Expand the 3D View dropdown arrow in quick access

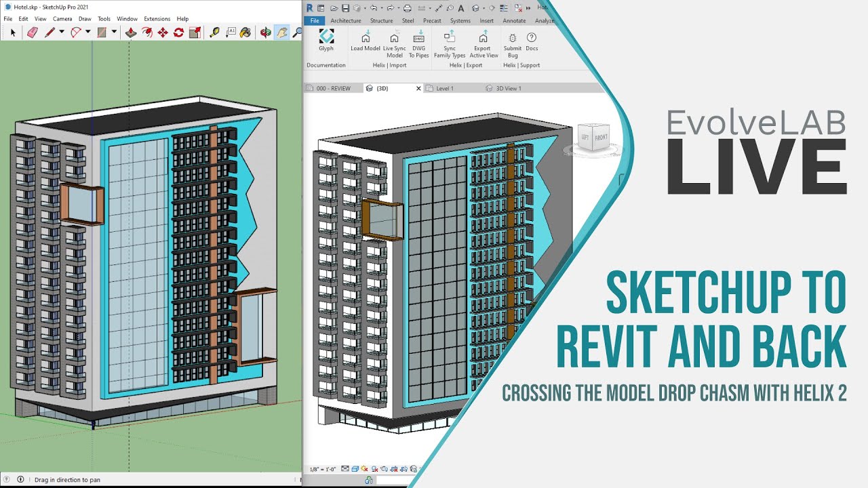[x=484, y=8]
